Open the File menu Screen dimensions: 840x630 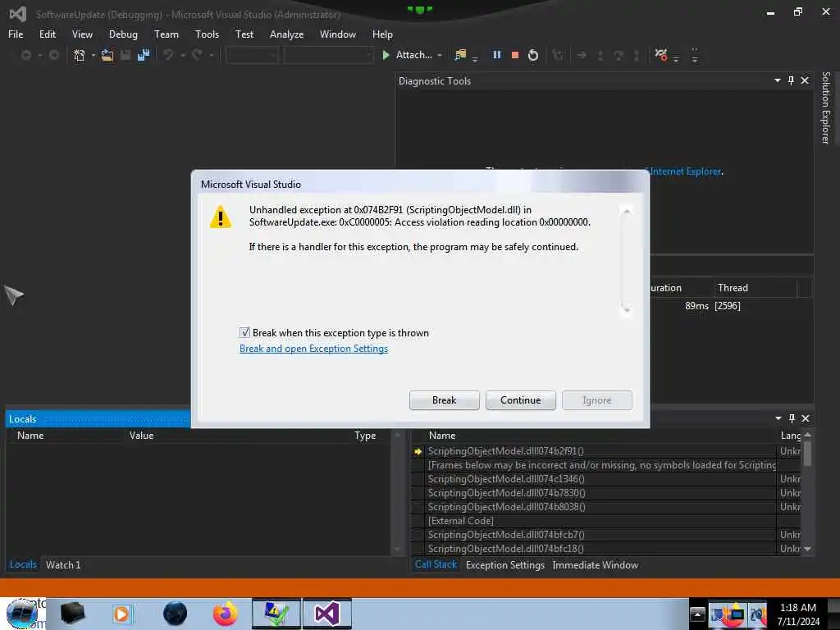(x=16, y=34)
